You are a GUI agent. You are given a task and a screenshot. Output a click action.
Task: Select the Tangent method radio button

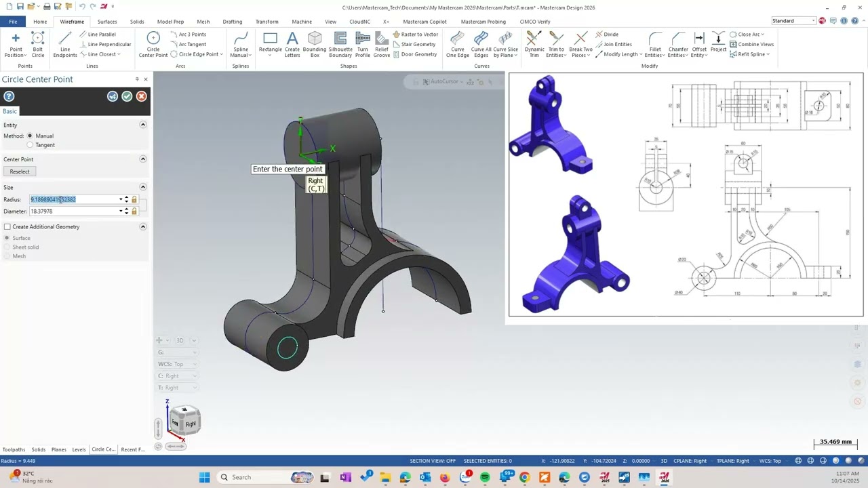tap(30, 145)
